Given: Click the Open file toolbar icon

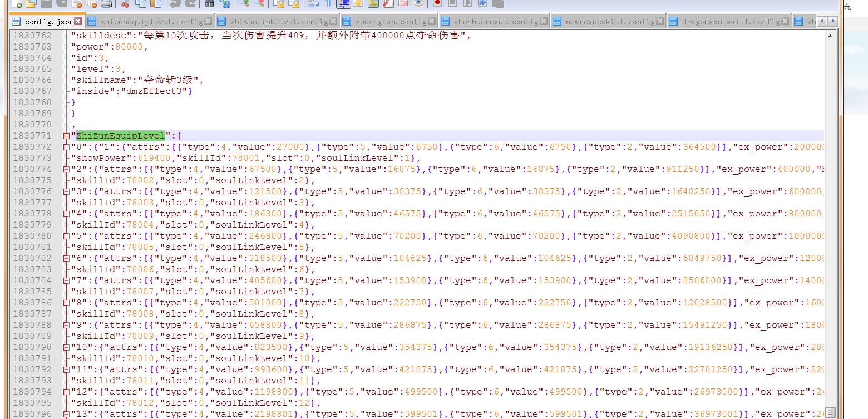Looking at the screenshot, I should pos(30,3).
